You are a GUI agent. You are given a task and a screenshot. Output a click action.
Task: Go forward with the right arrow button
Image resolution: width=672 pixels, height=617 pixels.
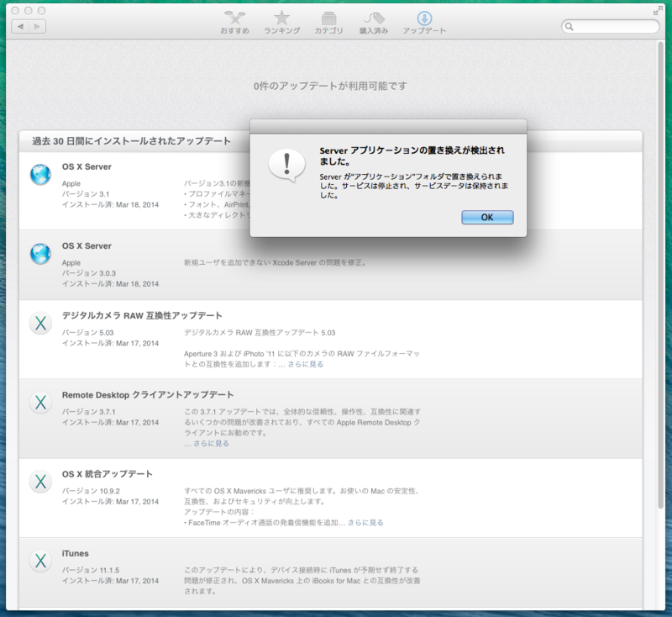click(37, 27)
